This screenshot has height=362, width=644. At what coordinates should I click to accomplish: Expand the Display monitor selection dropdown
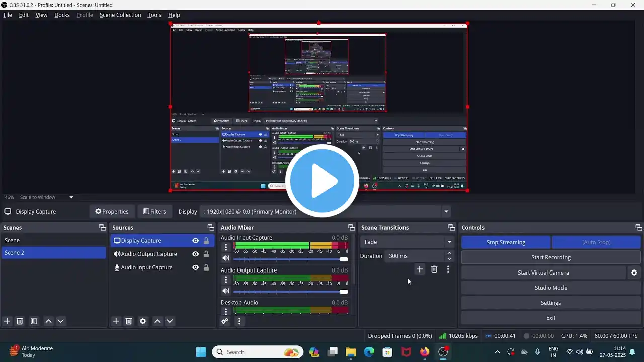click(x=446, y=212)
